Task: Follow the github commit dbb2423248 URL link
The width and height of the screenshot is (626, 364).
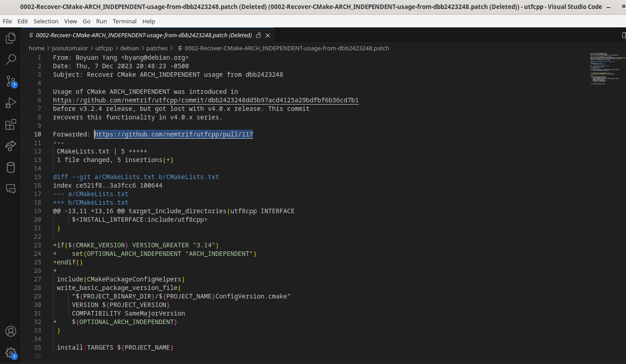Action: click(206, 100)
